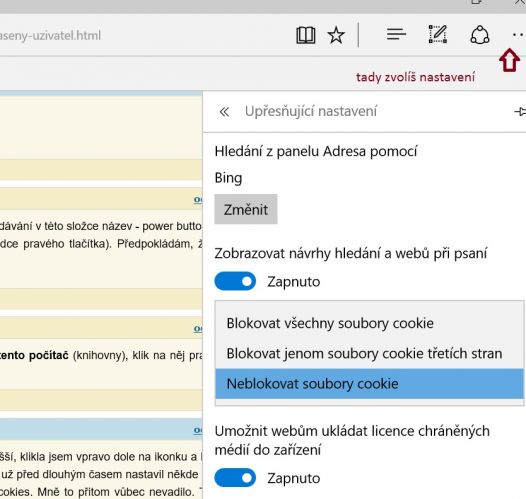This screenshot has height=499, width=526.
Task: Toggle search suggestions while typing switch
Action: tap(235, 281)
